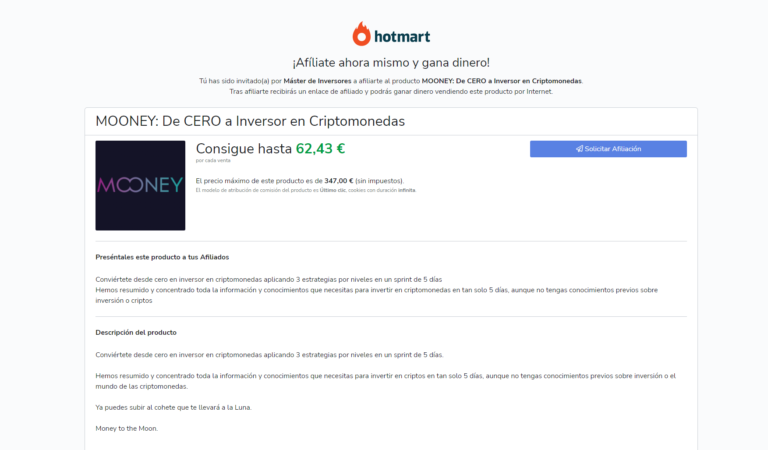Click the Hotmart flame logo icon
The height and width of the screenshot is (450, 768).
tap(361, 34)
